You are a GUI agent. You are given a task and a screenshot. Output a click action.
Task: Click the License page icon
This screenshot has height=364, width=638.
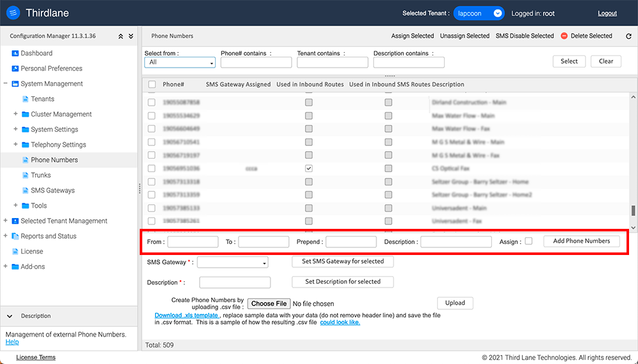point(15,251)
